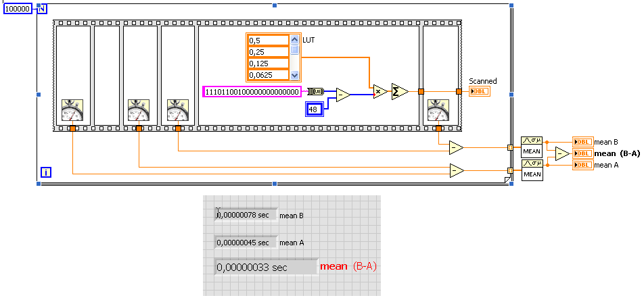
Task: Click the binary string constant 1110110010000...
Action: [252, 91]
